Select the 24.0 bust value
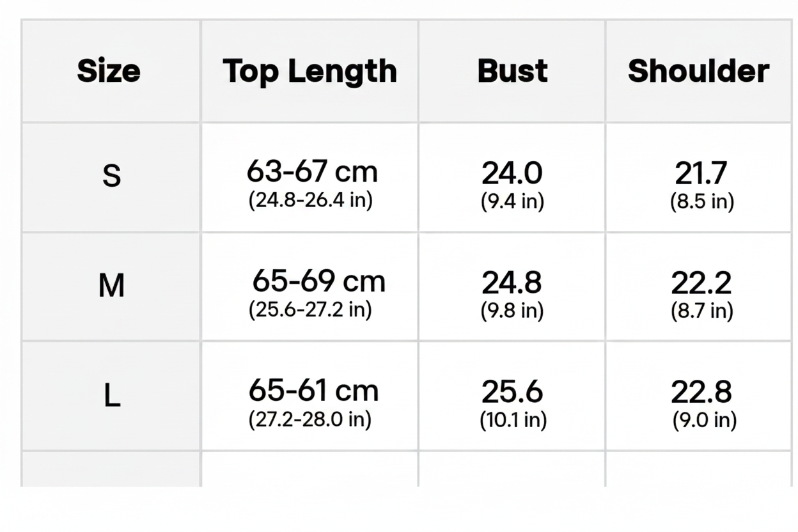The image size is (798, 532). pyautogui.click(x=512, y=173)
